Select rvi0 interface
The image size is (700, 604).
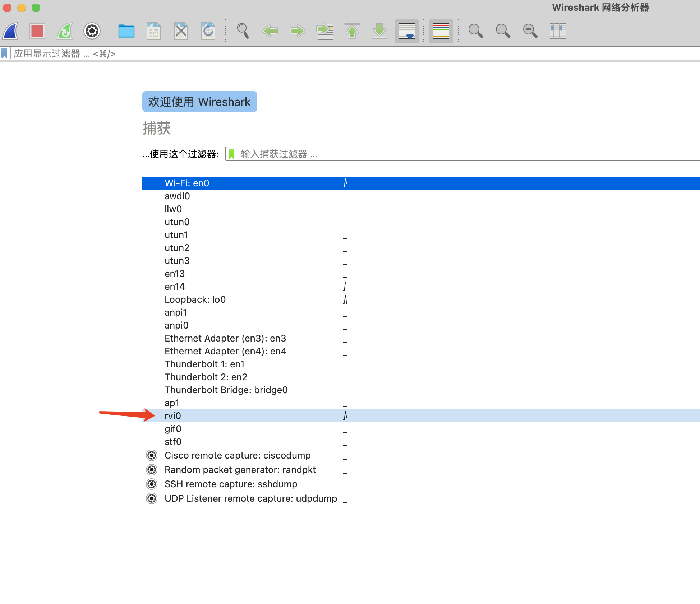[421, 416]
